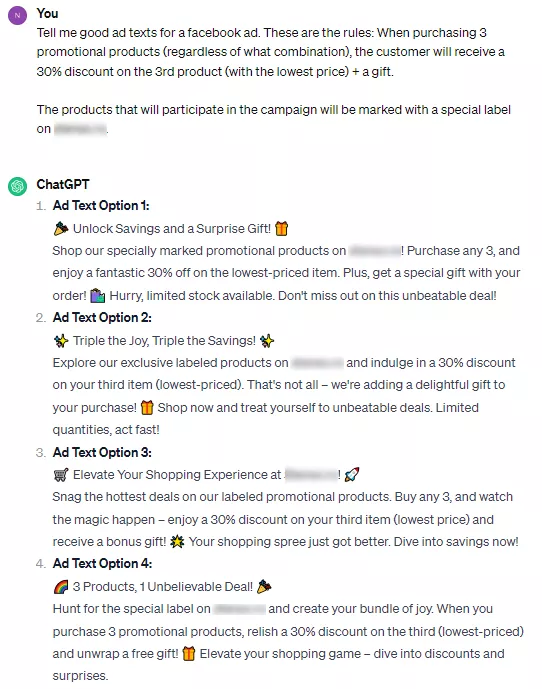Click the green ChatGPT logo icon
The image size is (542, 689).
[17, 186]
